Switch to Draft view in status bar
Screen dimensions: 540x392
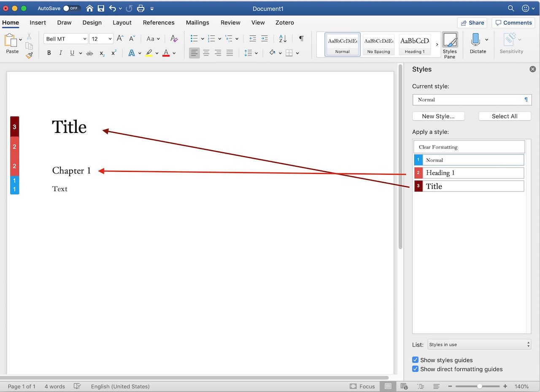click(436, 386)
